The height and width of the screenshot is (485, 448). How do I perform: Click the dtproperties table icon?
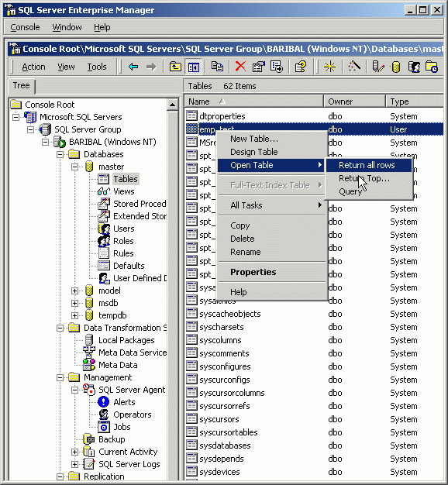(x=191, y=116)
